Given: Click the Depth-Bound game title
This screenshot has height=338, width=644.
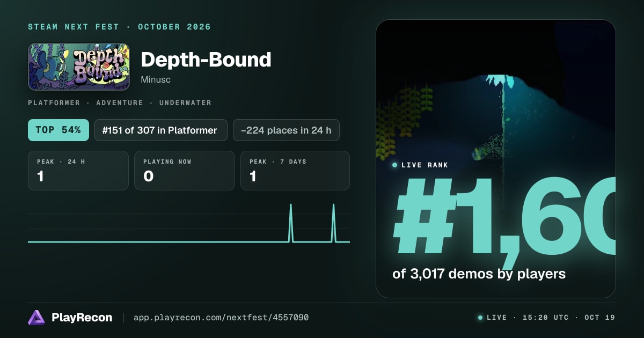Looking at the screenshot, I should pyautogui.click(x=206, y=60).
